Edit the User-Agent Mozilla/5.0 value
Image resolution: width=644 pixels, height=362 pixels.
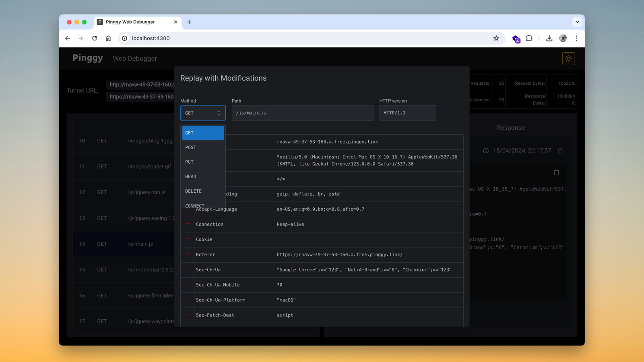click(x=369, y=160)
